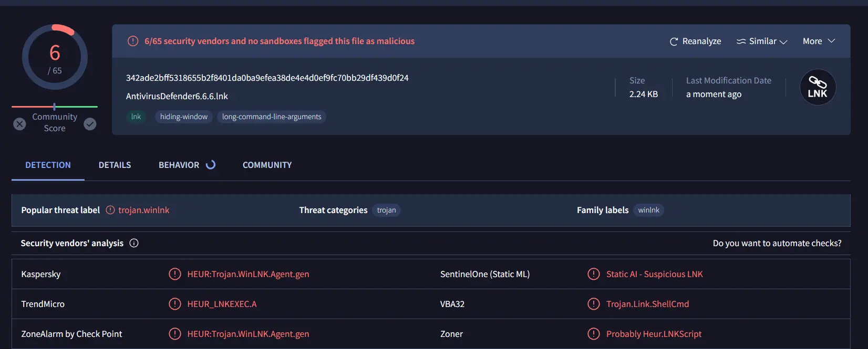Click the BEHAVIOR loading spinner icon
Viewport: 868px width, 349px height.
pos(211,165)
